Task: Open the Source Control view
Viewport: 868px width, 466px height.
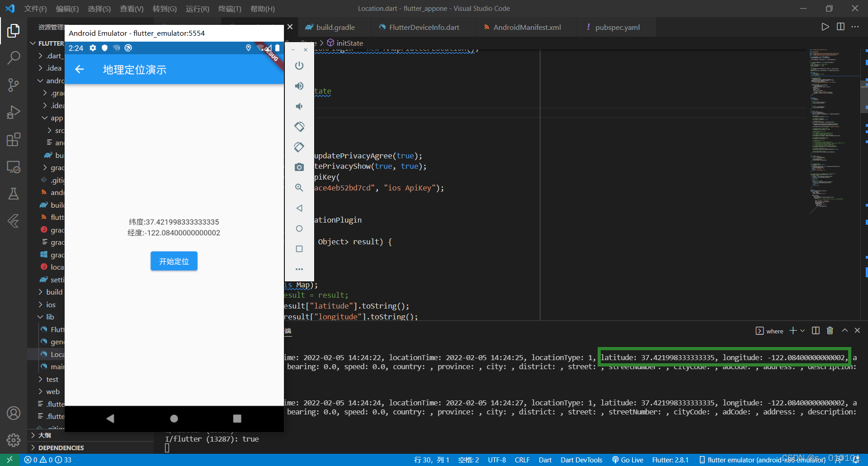Action: pos(14,85)
